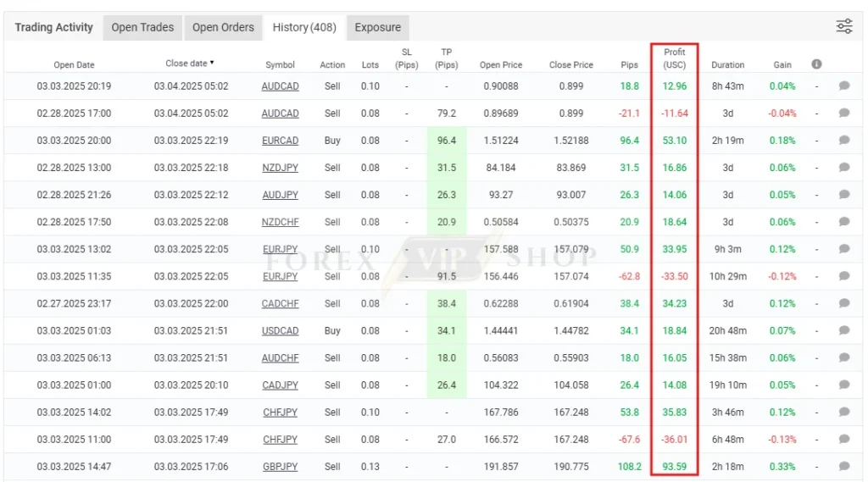Switch to the Open Orders tab
Screen dimensions: 868x482
[223, 27]
